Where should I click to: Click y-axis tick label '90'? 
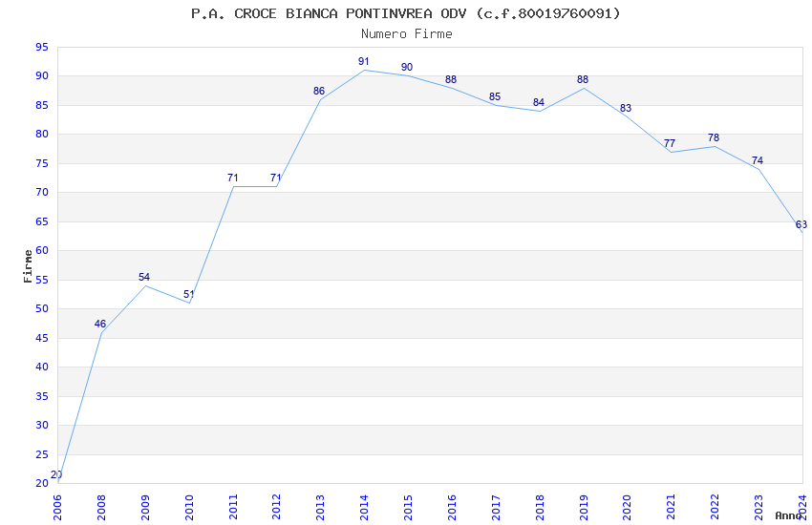pyautogui.click(x=42, y=76)
